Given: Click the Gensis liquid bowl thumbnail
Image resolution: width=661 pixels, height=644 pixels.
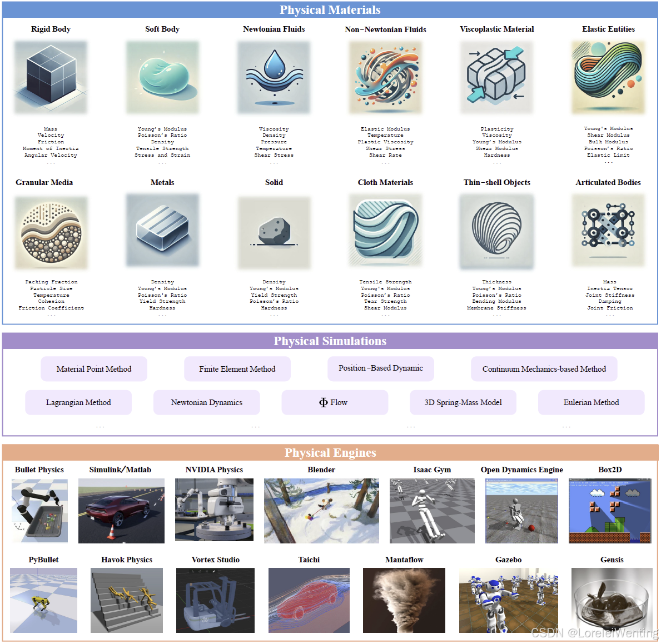Looking at the screenshot, I should pyautogui.click(x=612, y=600).
